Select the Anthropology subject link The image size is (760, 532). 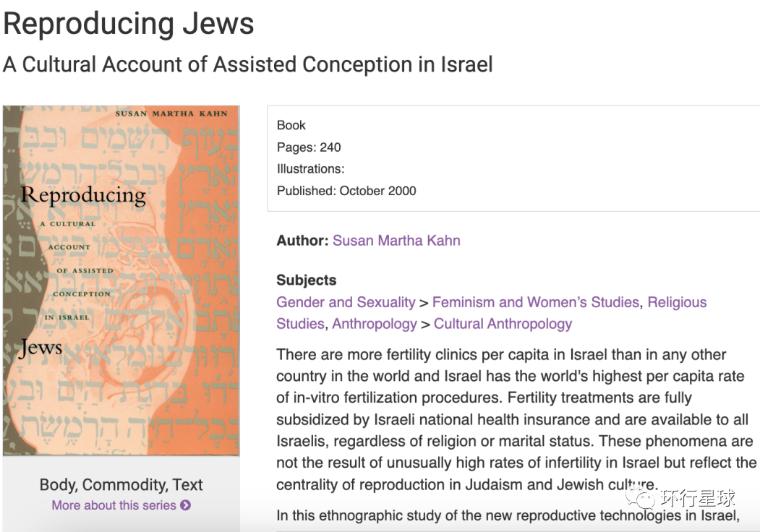[375, 324]
